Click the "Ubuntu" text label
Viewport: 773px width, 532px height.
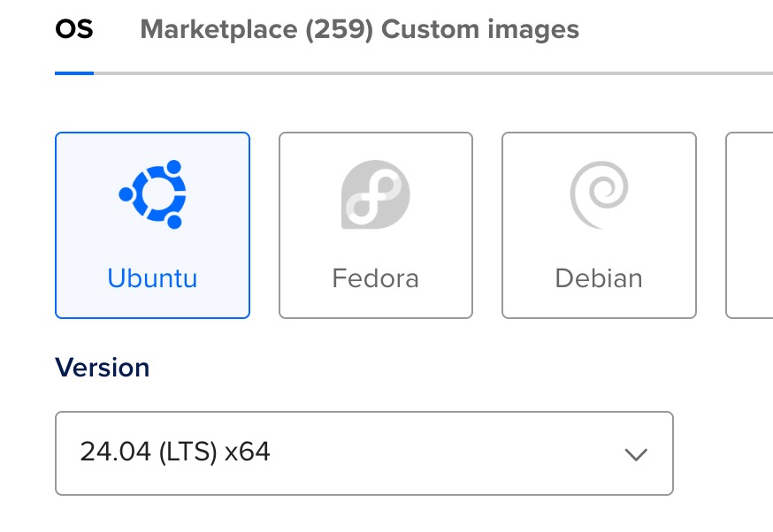pyautogui.click(x=152, y=278)
